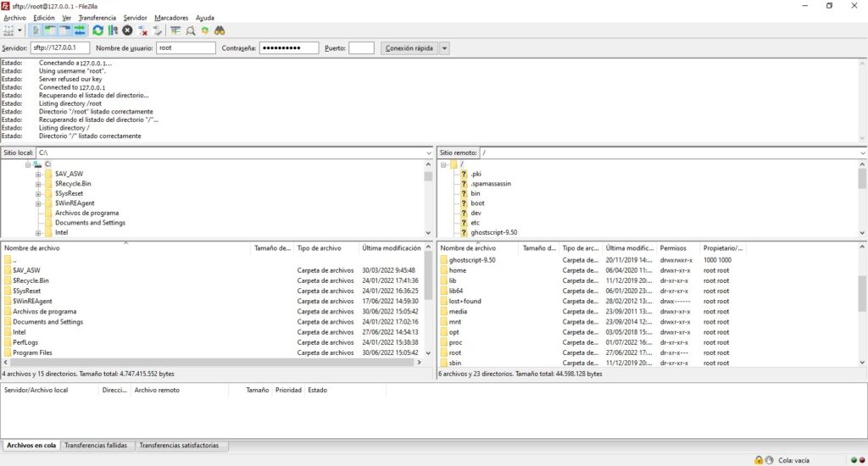Open the Archivo menu
The height and width of the screenshot is (466, 868).
pyautogui.click(x=15, y=18)
